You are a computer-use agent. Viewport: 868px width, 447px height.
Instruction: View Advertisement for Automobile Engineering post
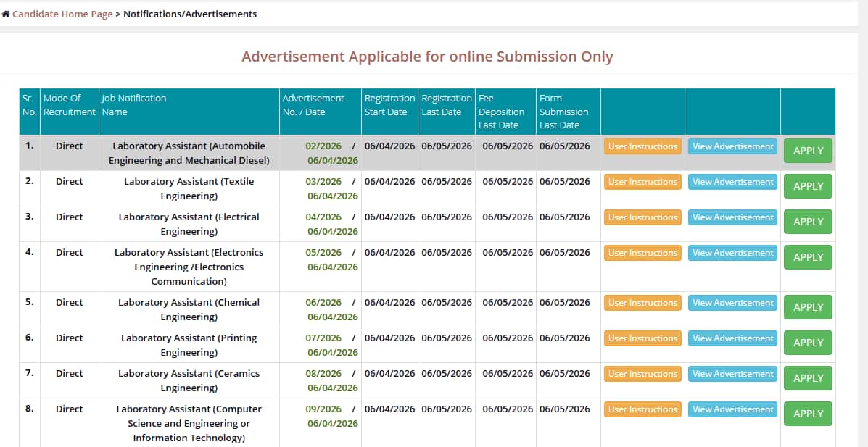(732, 146)
